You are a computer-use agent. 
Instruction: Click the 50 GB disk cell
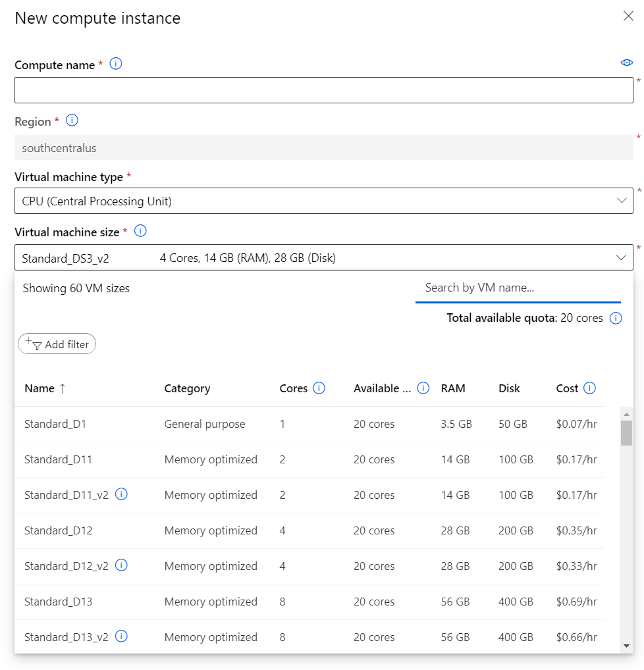click(513, 424)
